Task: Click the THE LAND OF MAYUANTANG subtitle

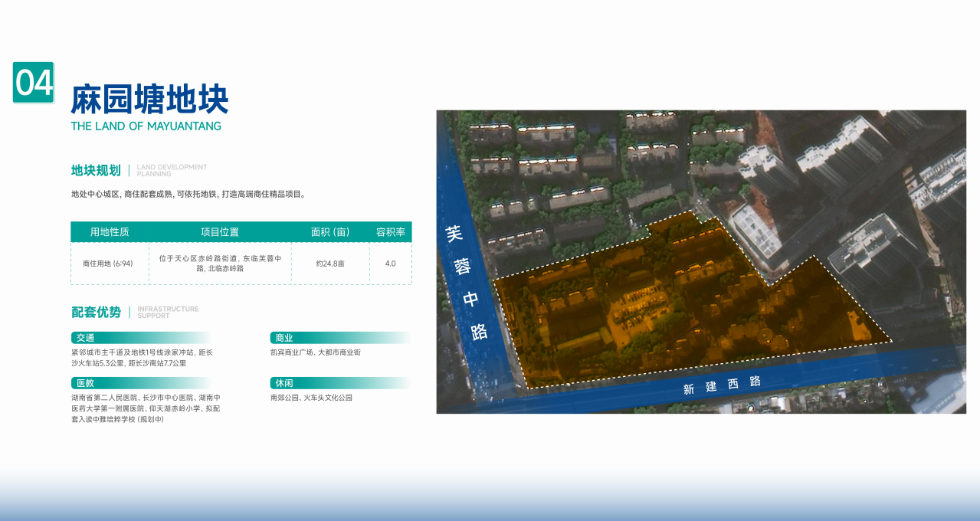Action: [146, 126]
